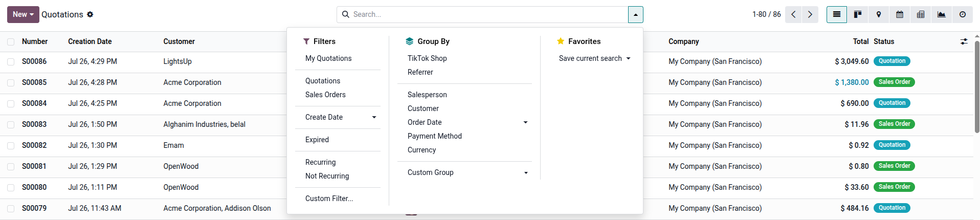980x220 pixels.
Task: Group by Referrer
Action: [420, 72]
